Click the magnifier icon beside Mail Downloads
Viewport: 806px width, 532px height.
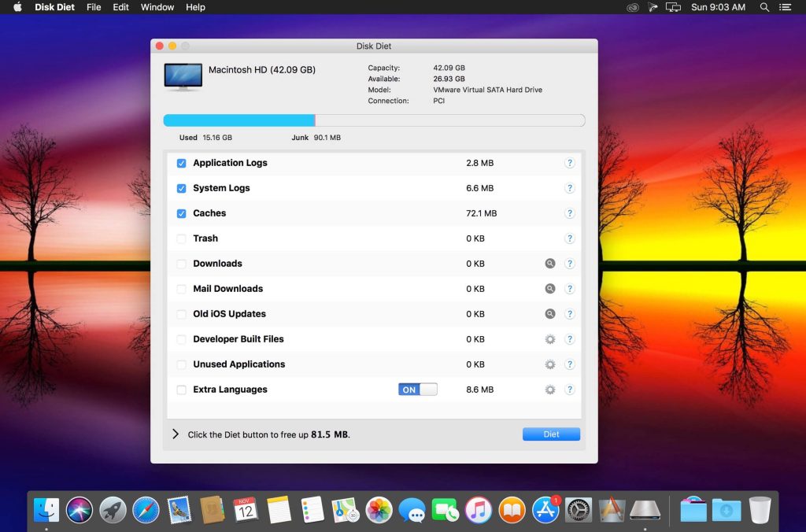[550, 289]
